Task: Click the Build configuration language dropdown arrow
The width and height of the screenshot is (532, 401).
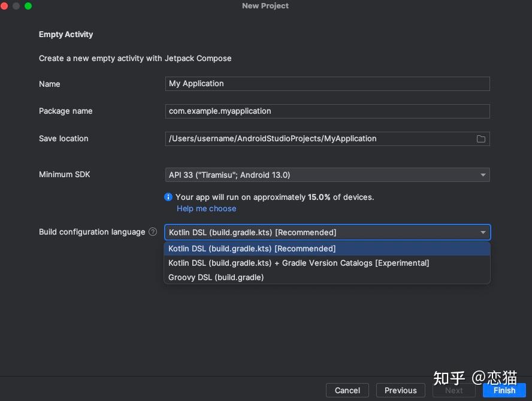Action: 483,232
